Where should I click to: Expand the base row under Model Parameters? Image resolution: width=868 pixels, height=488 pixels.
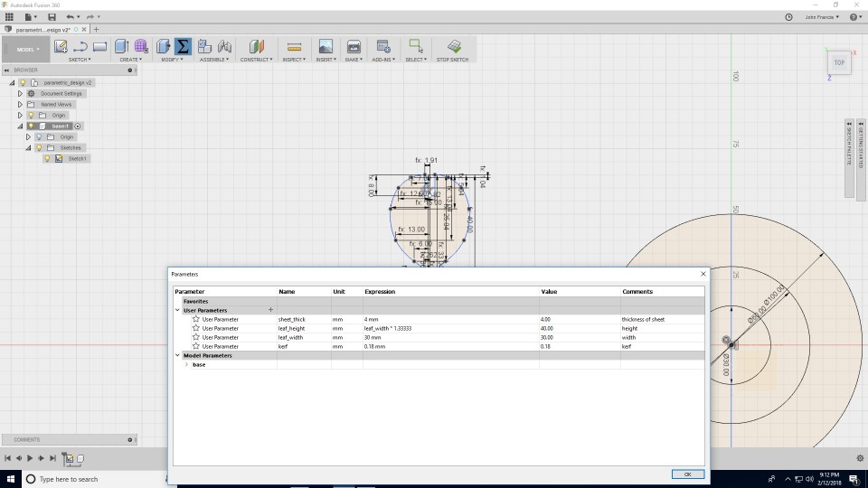(x=186, y=364)
